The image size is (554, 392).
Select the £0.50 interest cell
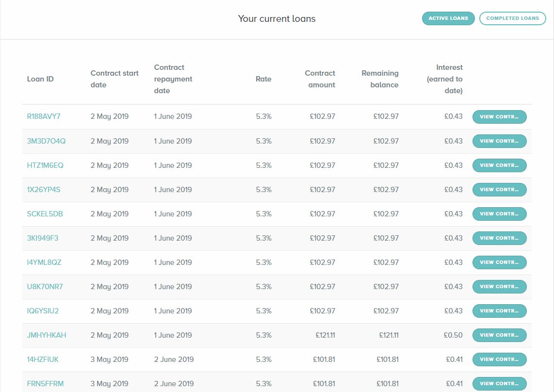453,335
